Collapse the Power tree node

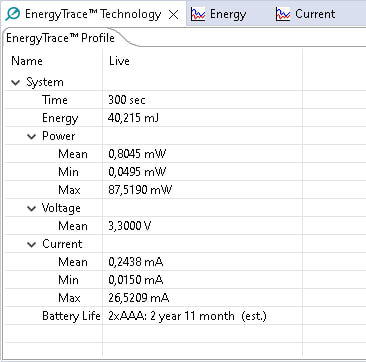pyautogui.click(x=31, y=136)
